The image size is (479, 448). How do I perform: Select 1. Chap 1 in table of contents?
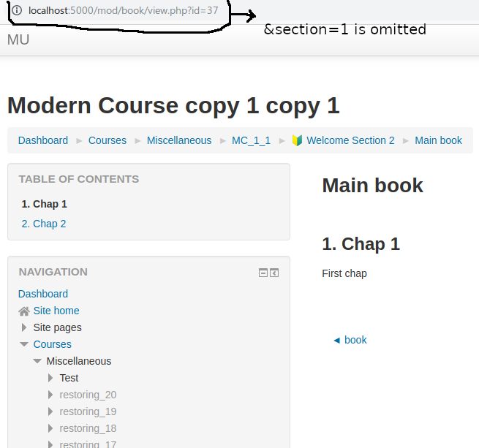45,204
